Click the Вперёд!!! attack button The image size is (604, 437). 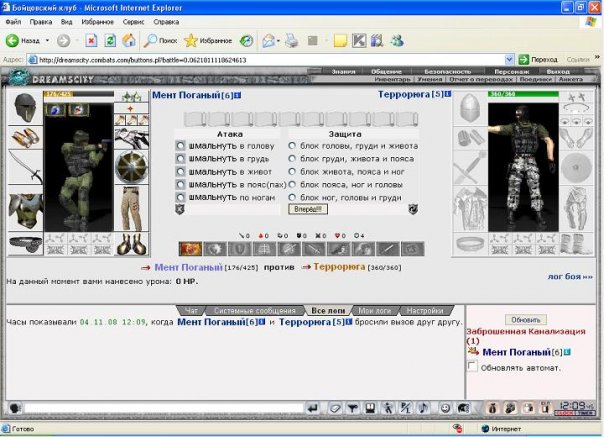[308, 209]
